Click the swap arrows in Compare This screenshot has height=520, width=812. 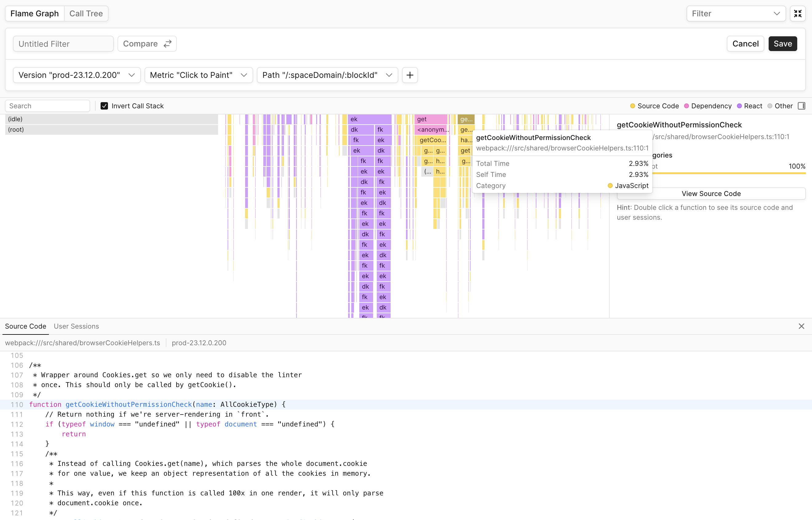click(x=168, y=44)
